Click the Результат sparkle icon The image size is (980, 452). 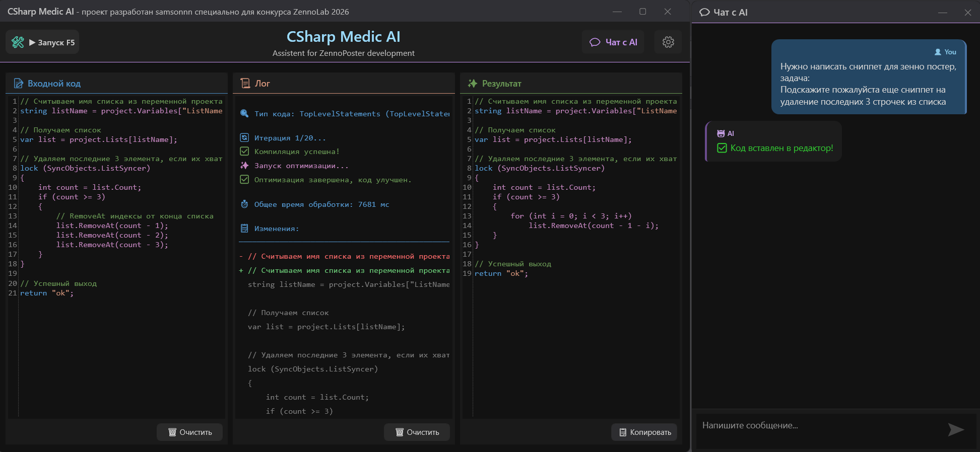point(472,84)
